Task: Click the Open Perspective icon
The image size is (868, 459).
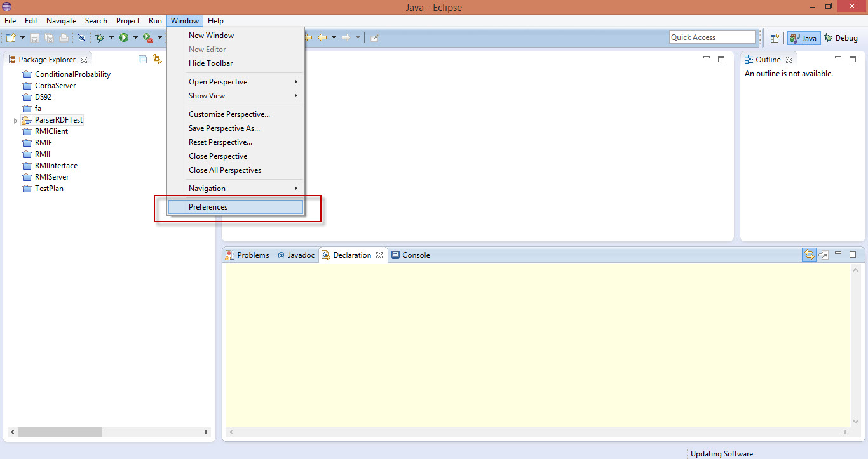Action: (775, 38)
